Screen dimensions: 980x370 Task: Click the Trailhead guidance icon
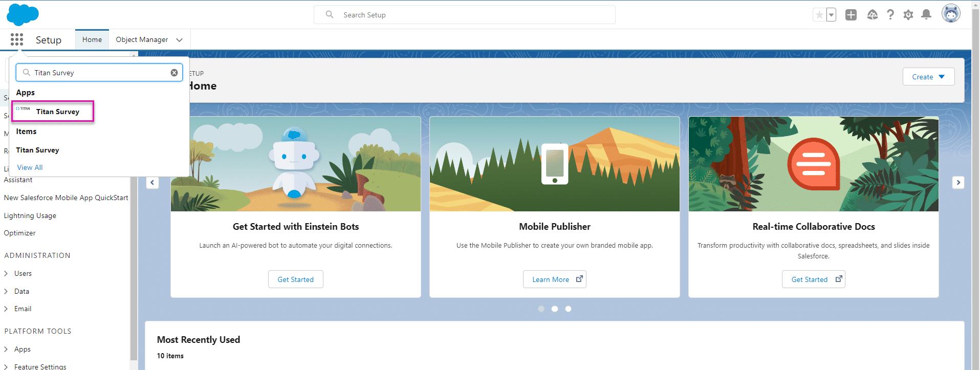pyautogui.click(x=872, y=15)
